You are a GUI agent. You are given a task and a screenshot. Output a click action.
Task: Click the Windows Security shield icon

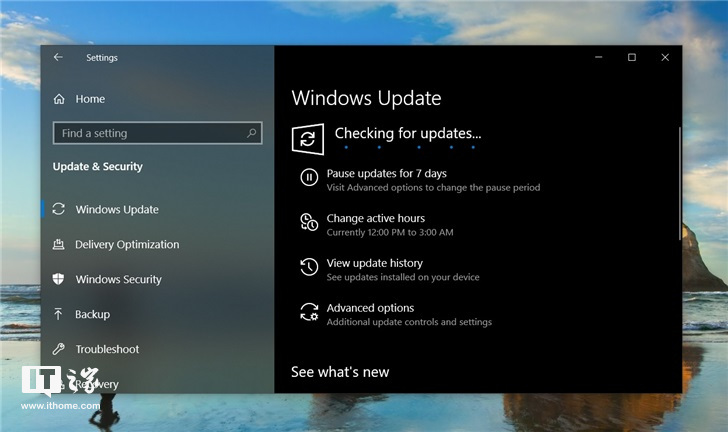coord(58,279)
